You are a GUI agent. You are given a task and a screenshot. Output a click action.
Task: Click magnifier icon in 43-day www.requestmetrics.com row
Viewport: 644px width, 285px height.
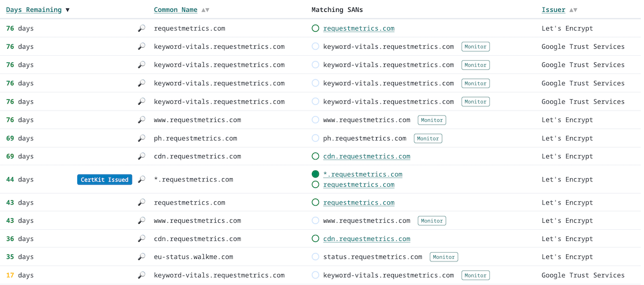(x=142, y=221)
